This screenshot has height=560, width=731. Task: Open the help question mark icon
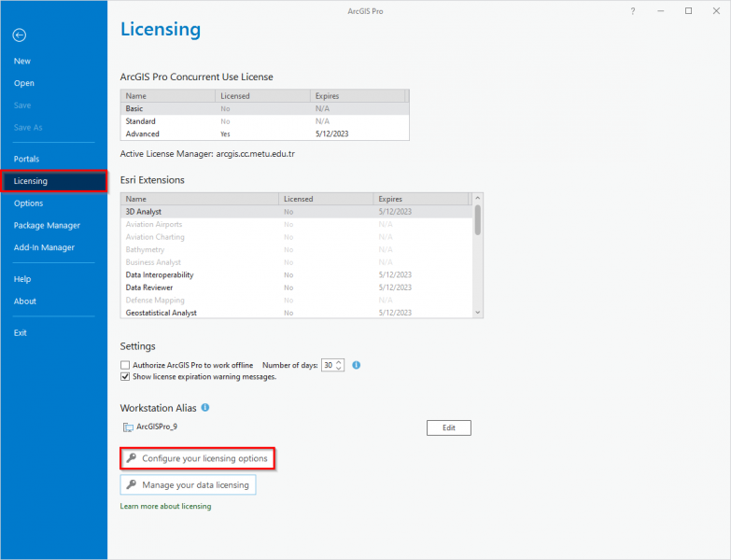[633, 11]
